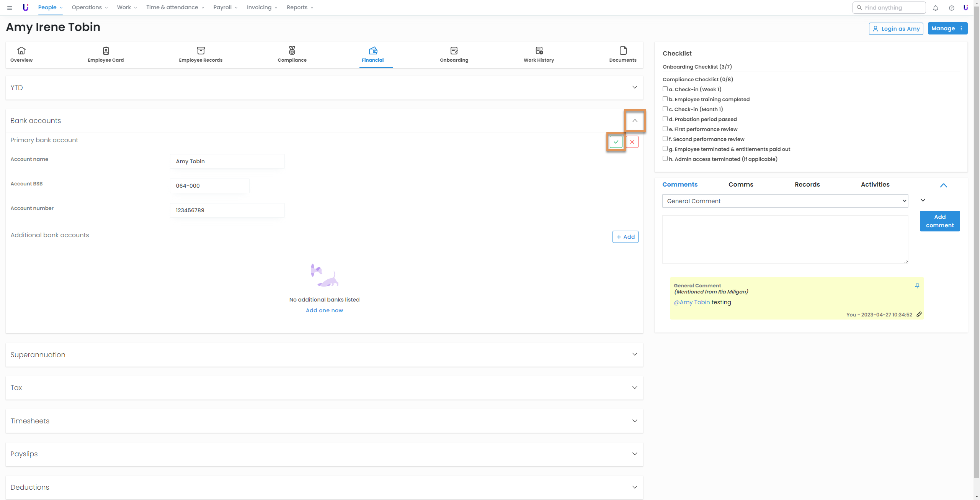Expand the Superannuation section
The width and height of the screenshot is (980, 500).
pyautogui.click(x=635, y=354)
